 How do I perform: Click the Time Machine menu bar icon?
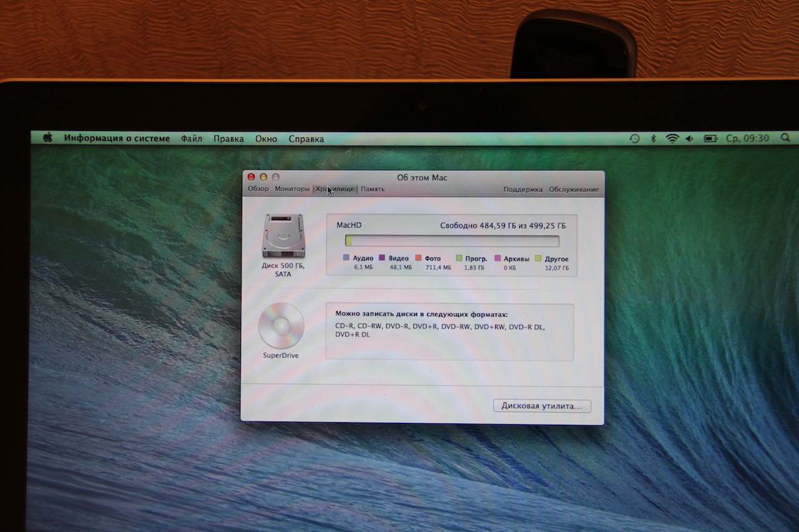pos(635,138)
